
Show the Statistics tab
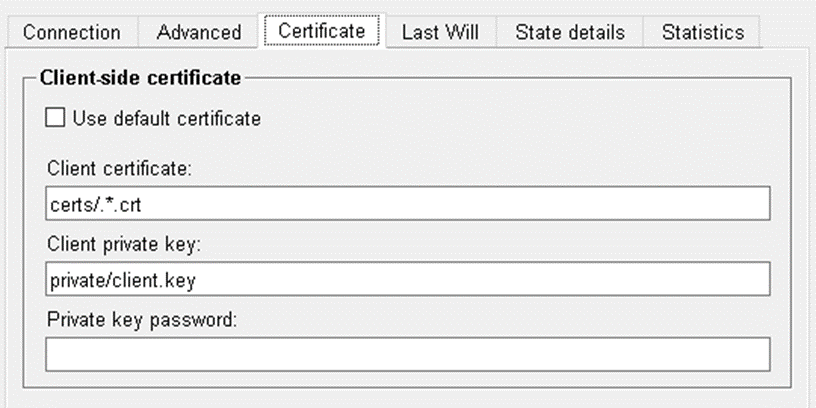point(702,32)
